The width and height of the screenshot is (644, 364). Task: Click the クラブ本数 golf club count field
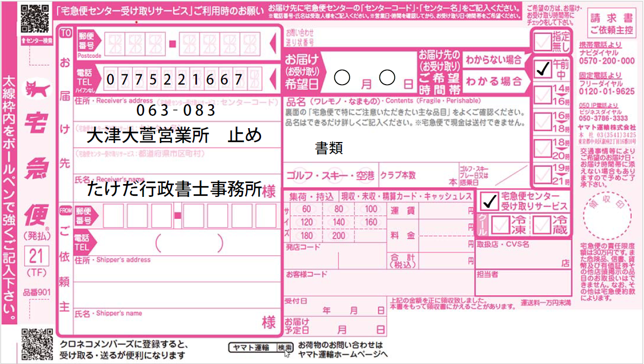pos(416,175)
